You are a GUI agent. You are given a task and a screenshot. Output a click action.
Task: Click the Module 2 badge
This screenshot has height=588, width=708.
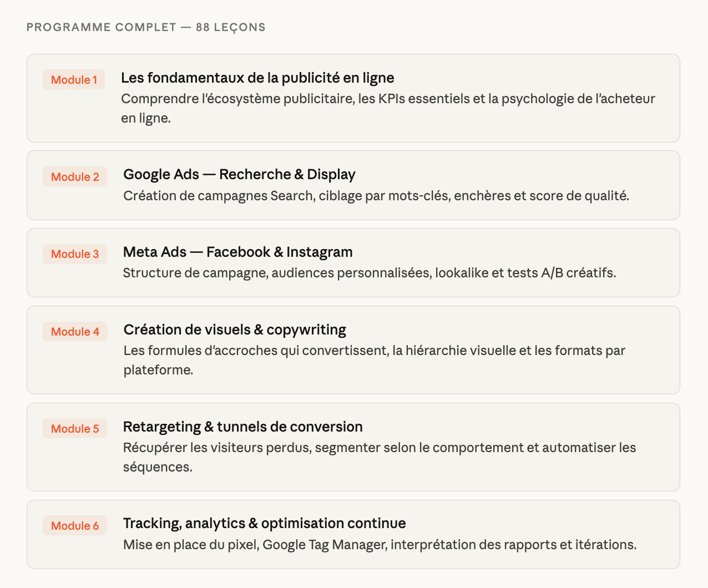point(75,177)
